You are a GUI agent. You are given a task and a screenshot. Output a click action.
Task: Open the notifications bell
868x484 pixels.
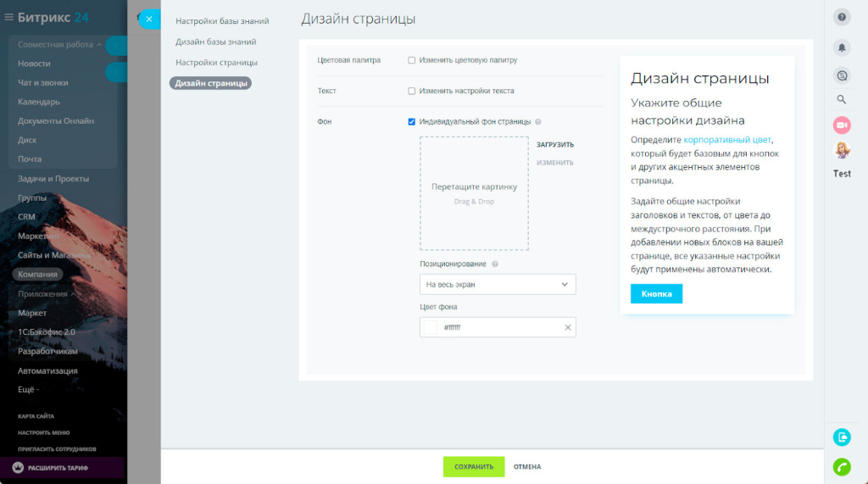842,47
